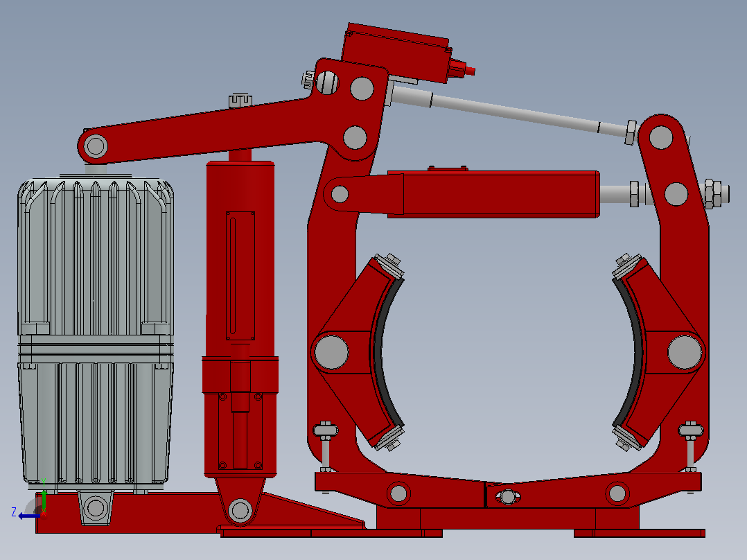The width and height of the screenshot is (747, 560).
Task: Select the large pivot pin on right shoe
Action: point(685,352)
